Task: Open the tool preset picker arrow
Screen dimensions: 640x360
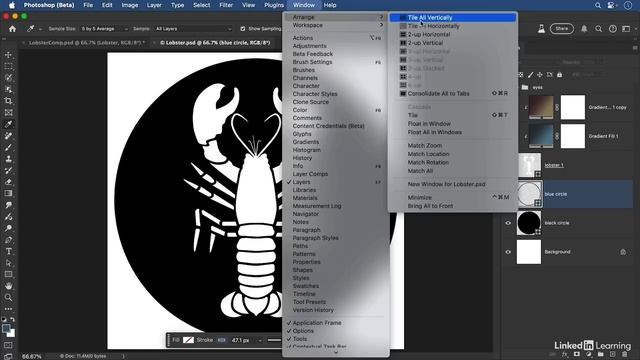Action: click(x=40, y=29)
